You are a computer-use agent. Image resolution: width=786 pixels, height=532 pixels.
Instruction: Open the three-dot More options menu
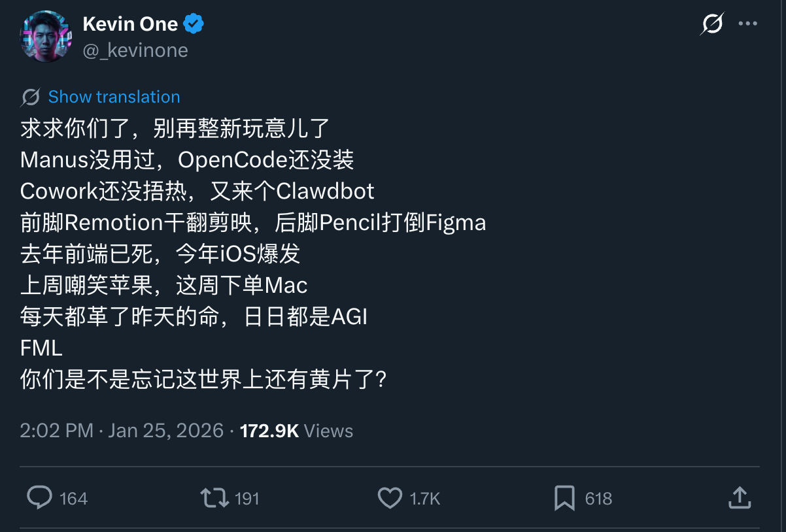tap(747, 24)
